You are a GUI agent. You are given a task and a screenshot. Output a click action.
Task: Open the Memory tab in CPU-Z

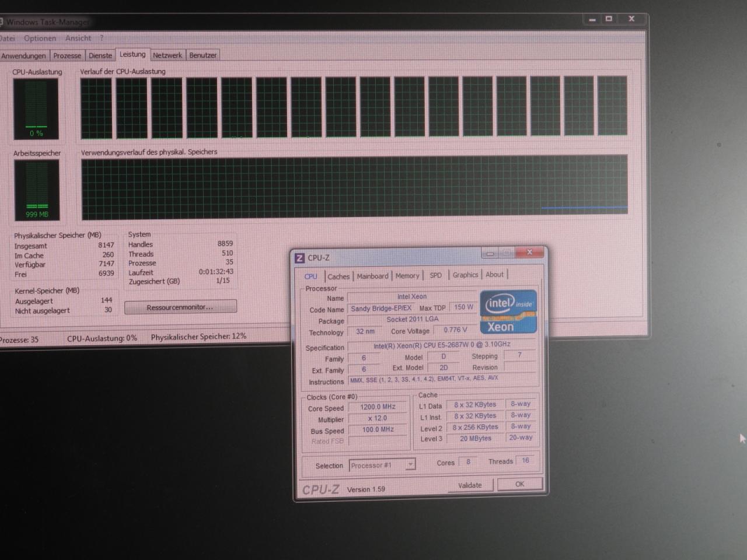tap(407, 276)
